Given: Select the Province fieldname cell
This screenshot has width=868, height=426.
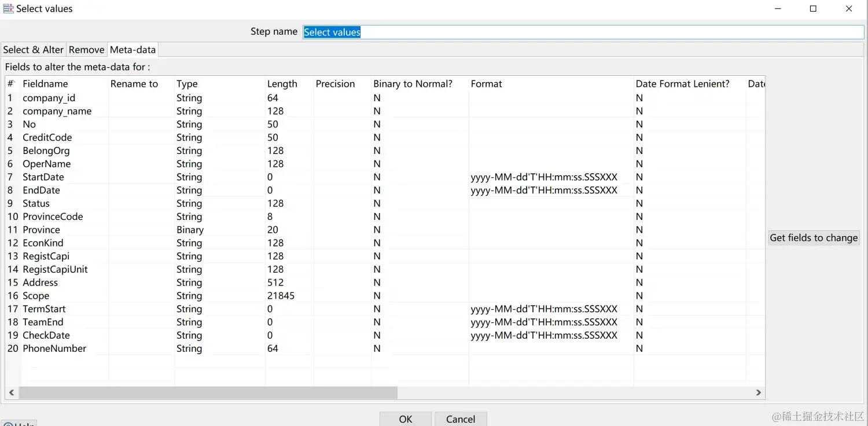Looking at the screenshot, I should point(65,230).
